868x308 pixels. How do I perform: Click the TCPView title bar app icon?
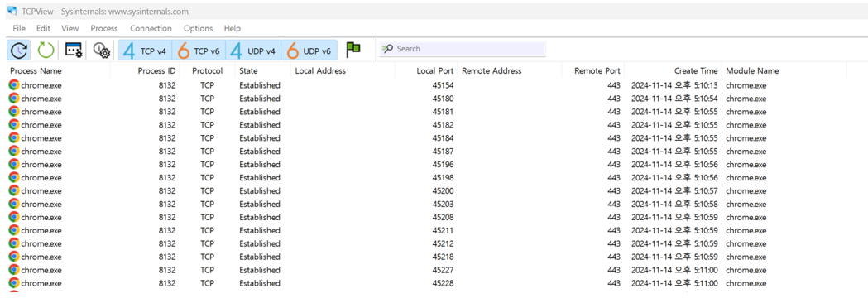pyautogui.click(x=12, y=11)
